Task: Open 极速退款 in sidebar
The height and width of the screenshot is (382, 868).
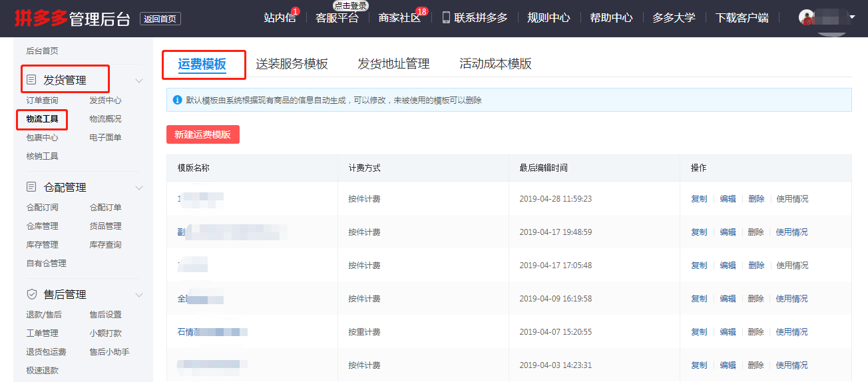Action: pos(42,371)
